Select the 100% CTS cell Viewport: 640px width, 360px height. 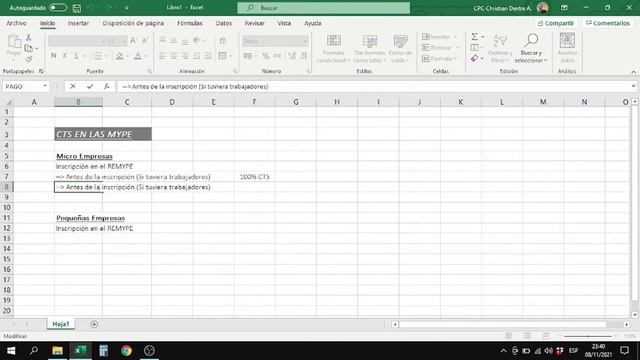(255, 177)
